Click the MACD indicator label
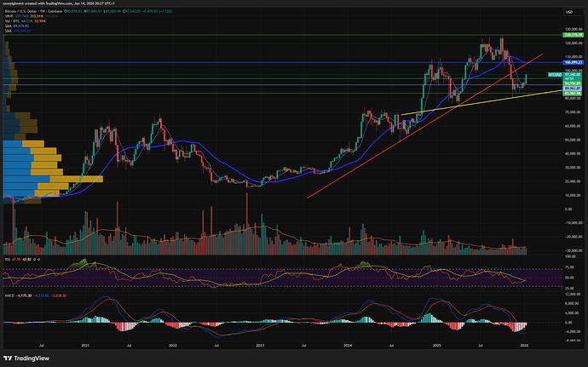 [10, 294]
